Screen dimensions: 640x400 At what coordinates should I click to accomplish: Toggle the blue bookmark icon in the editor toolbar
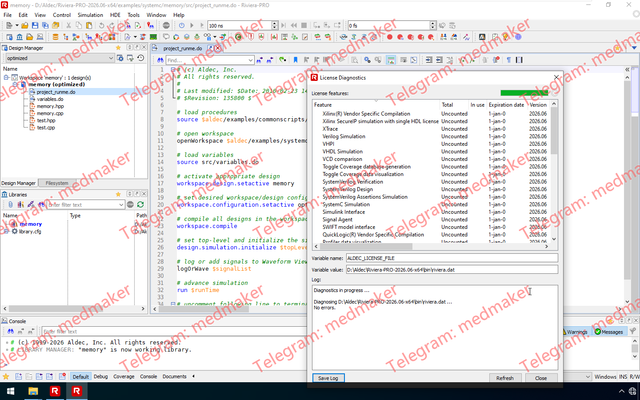point(296,60)
